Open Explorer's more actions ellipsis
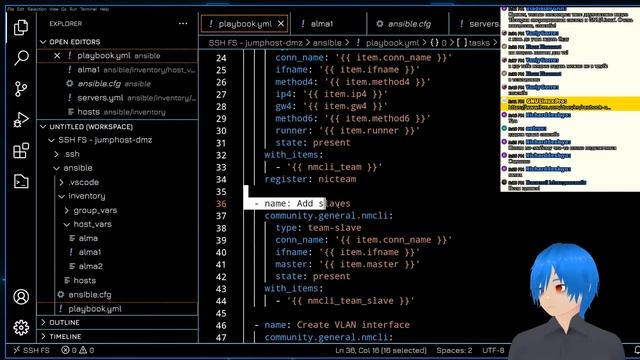The width and height of the screenshot is (640, 360). (183, 24)
